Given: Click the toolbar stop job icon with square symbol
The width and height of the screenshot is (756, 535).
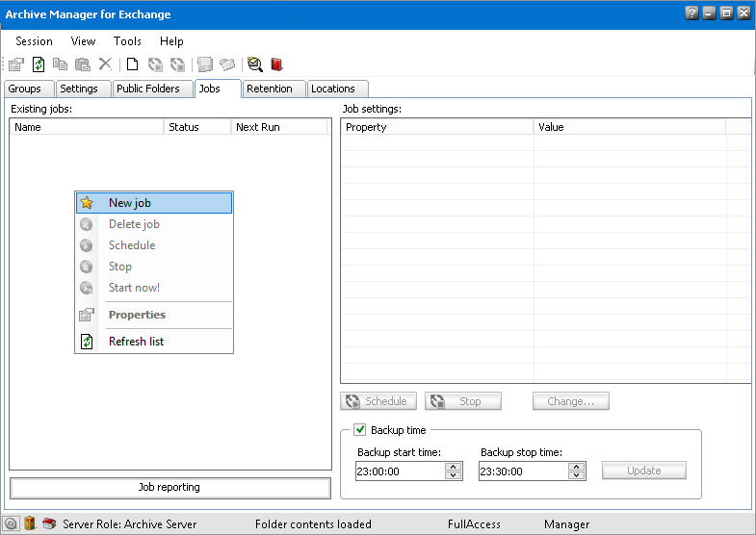Looking at the screenshot, I should pyautogui.click(x=177, y=64).
